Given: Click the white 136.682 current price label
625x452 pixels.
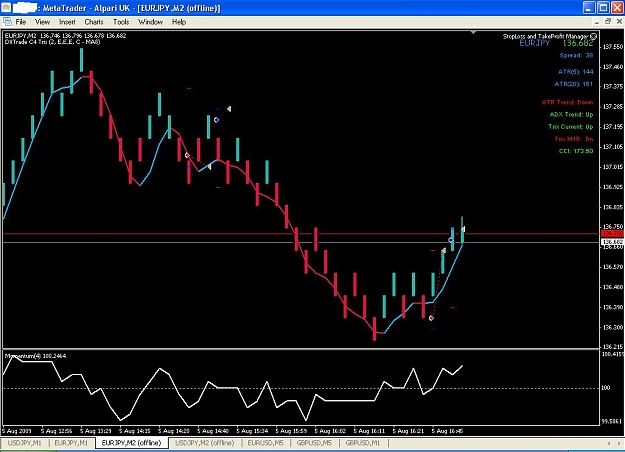Looking at the screenshot, I should [612, 242].
